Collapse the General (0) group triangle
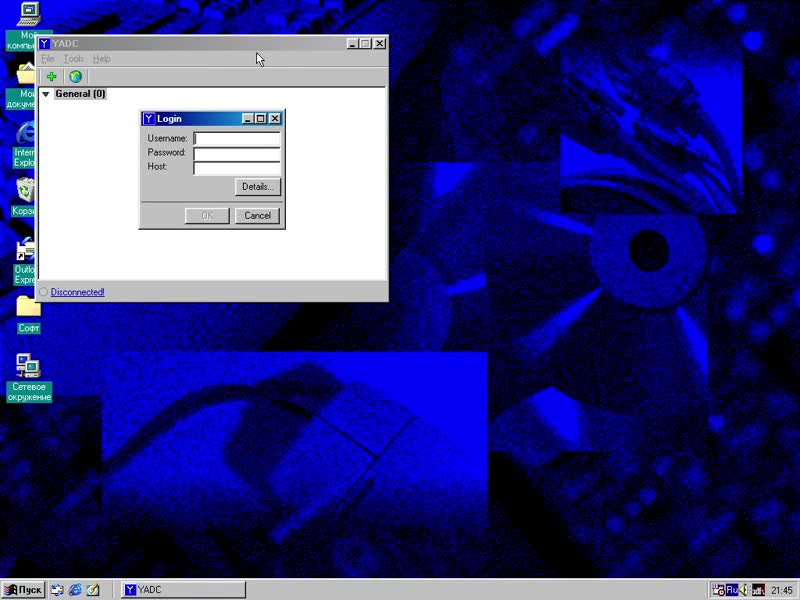 [x=45, y=94]
